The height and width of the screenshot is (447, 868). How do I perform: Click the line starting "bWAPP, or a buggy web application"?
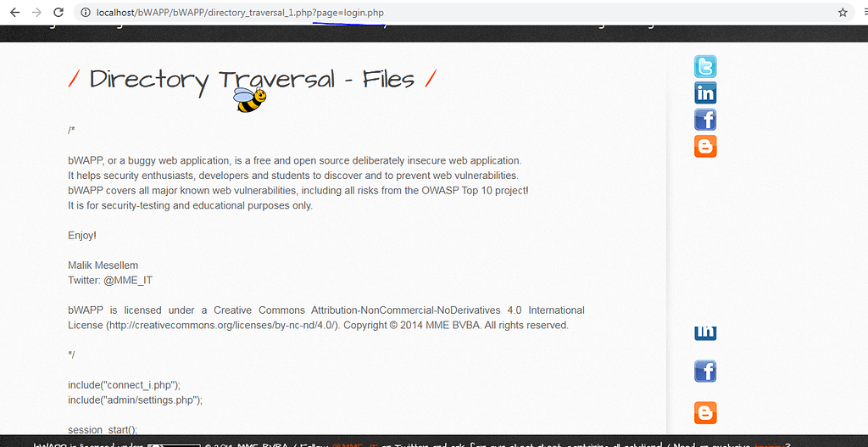(294, 160)
